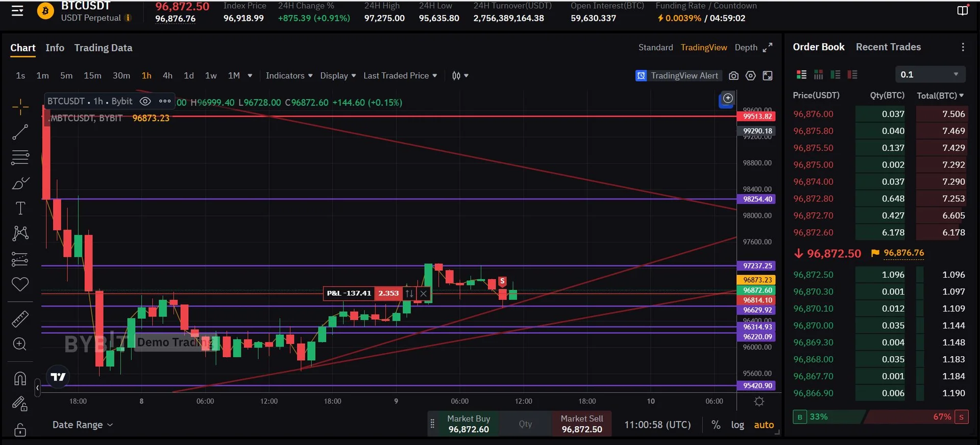Image resolution: width=980 pixels, height=445 pixels.
Task: Select the Depth chart view
Action: [x=746, y=47]
